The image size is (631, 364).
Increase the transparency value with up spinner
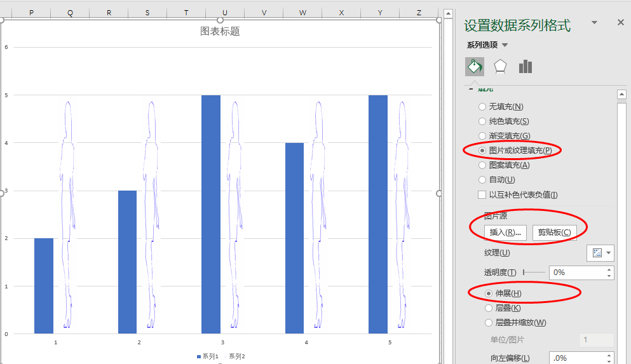(610, 269)
